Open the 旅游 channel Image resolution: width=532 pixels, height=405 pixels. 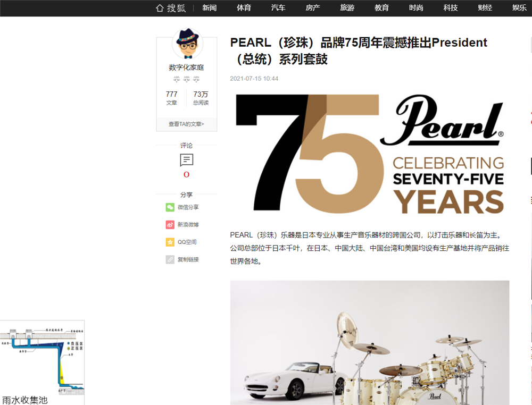pyautogui.click(x=347, y=8)
